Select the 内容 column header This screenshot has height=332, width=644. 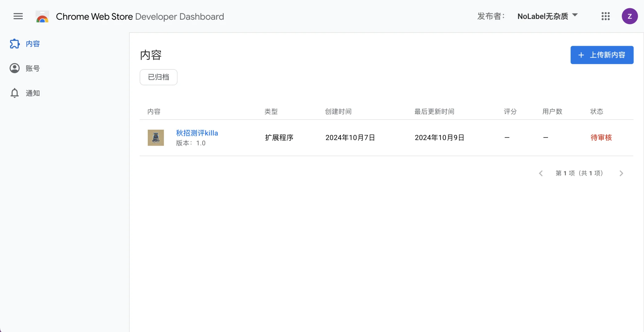[154, 111]
